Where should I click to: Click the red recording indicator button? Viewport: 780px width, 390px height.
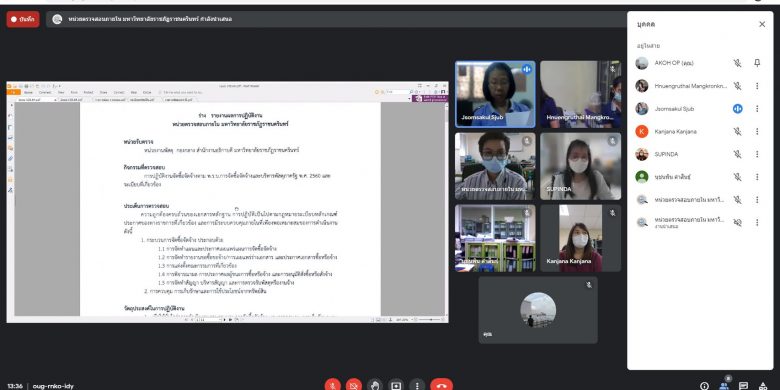click(x=23, y=19)
